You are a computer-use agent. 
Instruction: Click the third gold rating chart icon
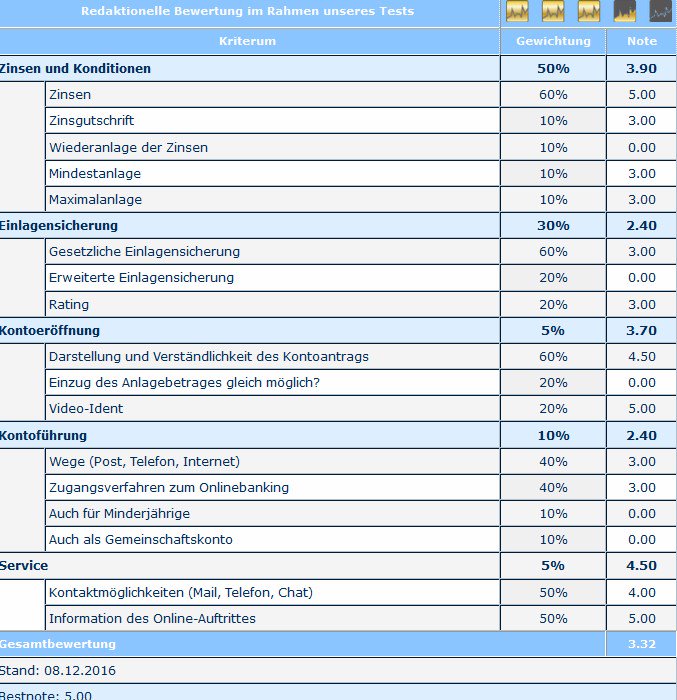click(x=589, y=11)
